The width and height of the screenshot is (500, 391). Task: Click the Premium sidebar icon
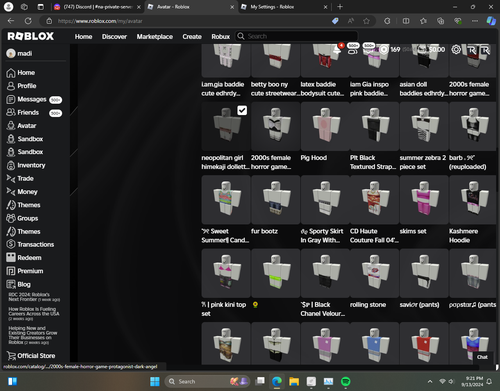(11, 271)
